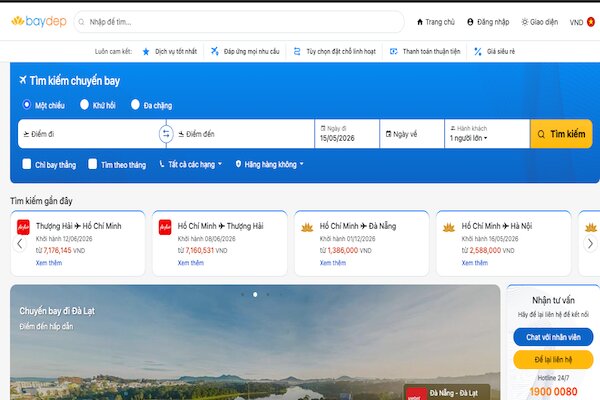Click icon beside Tùy chọn đặt chỗ linh hoạt
The image size is (600, 400).
pyautogui.click(x=297, y=51)
